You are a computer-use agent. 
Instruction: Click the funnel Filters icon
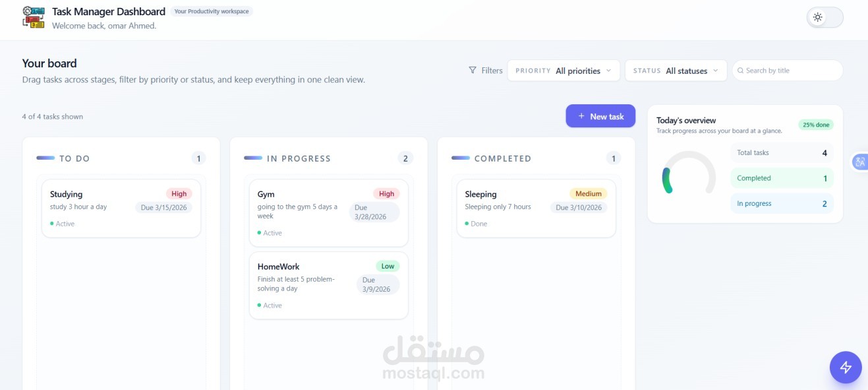(x=473, y=71)
